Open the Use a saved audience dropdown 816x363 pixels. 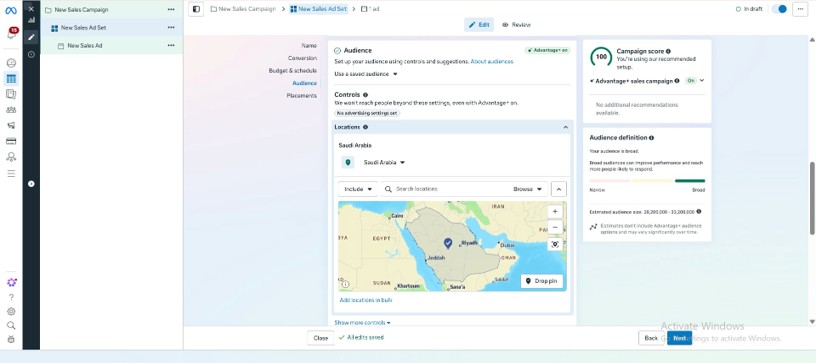pos(366,74)
